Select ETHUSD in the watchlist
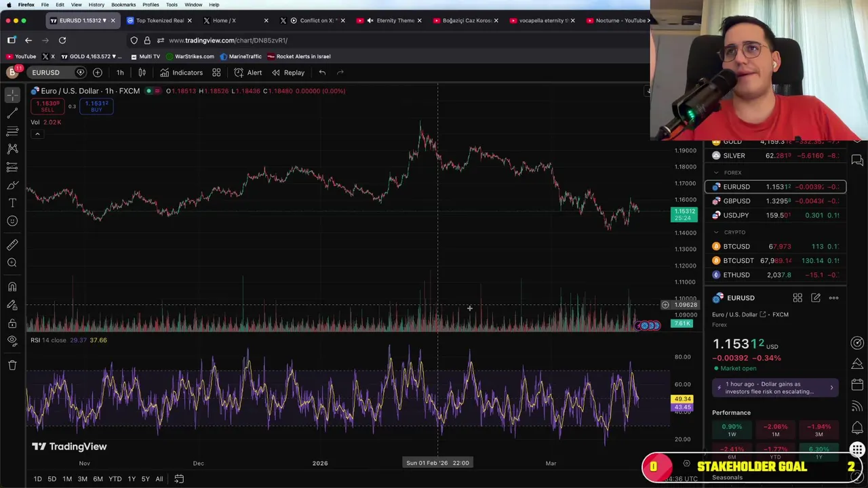This screenshot has width=868, height=488. (776, 275)
